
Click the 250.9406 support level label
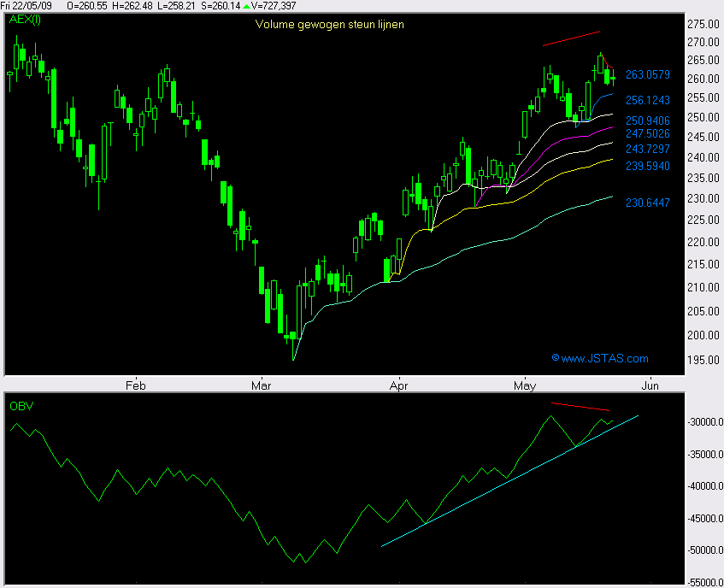point(647,121)
